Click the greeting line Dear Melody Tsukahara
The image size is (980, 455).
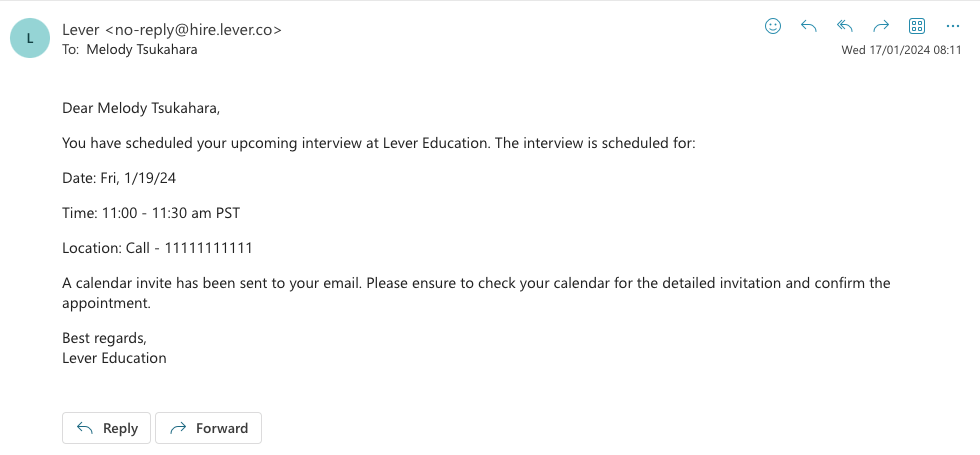pos(141,109)
